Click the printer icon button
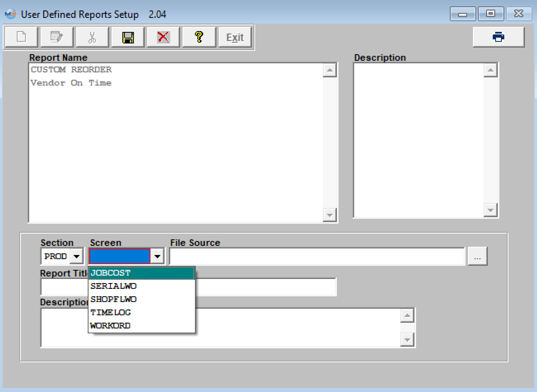The height and width of the screenshot is (392, 537). tap(498, 37)
